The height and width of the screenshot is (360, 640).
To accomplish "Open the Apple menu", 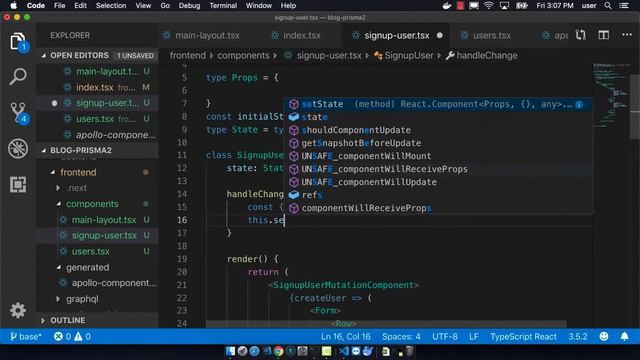I will (13, 6).
